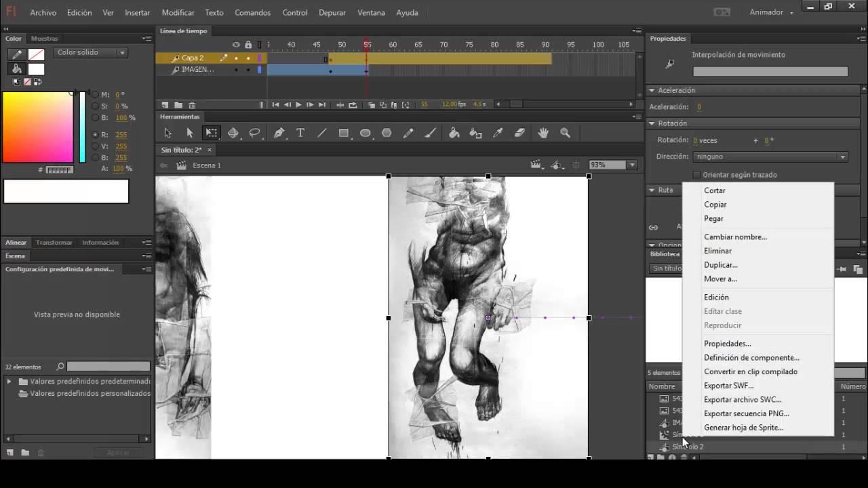The width and height of the screenshot is (868, 488).
Task: Open the Color panel options menu
Action: (146, 39)
